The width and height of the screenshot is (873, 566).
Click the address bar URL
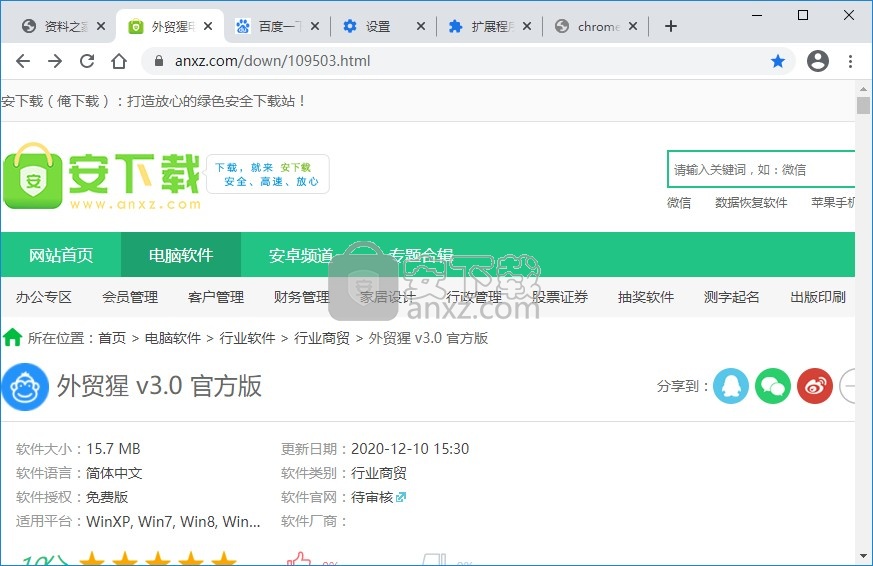coord(272,61)
